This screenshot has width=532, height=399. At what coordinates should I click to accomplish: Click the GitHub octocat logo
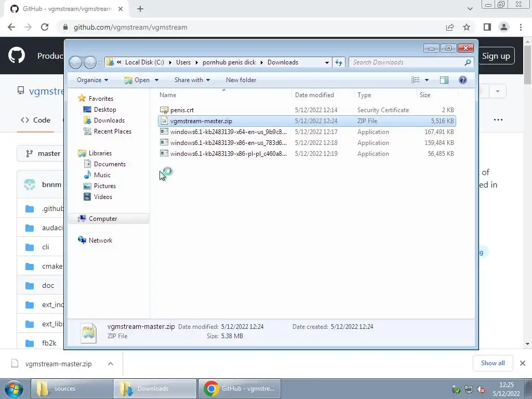click(17, 56)
